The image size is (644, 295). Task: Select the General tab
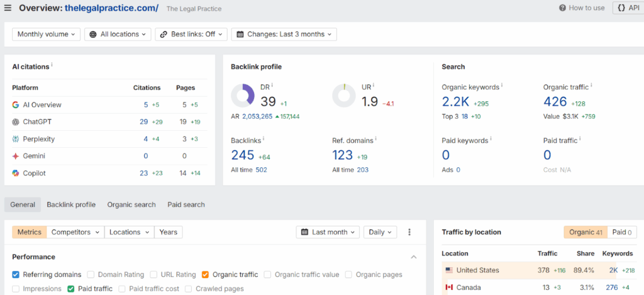(23, 204)
